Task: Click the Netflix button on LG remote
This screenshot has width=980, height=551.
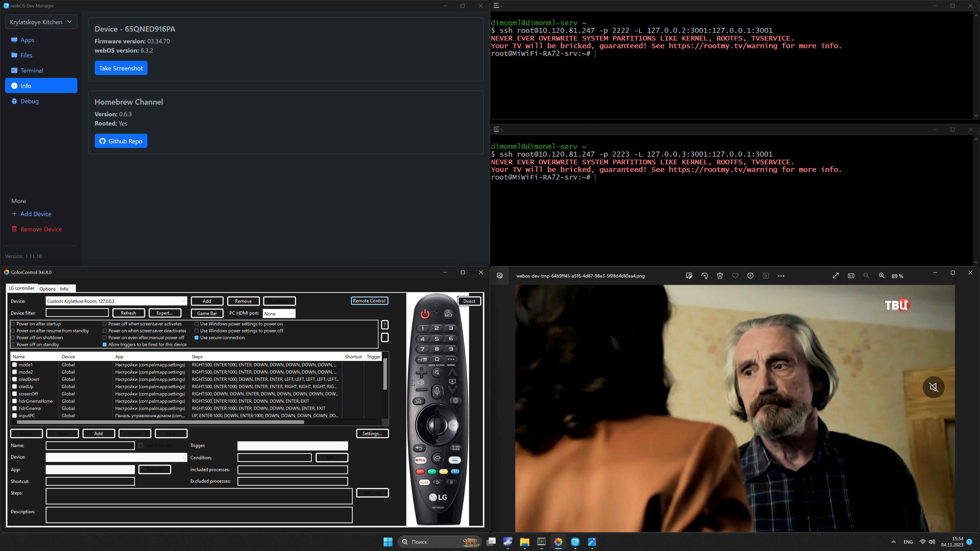Action: point(420,460)
